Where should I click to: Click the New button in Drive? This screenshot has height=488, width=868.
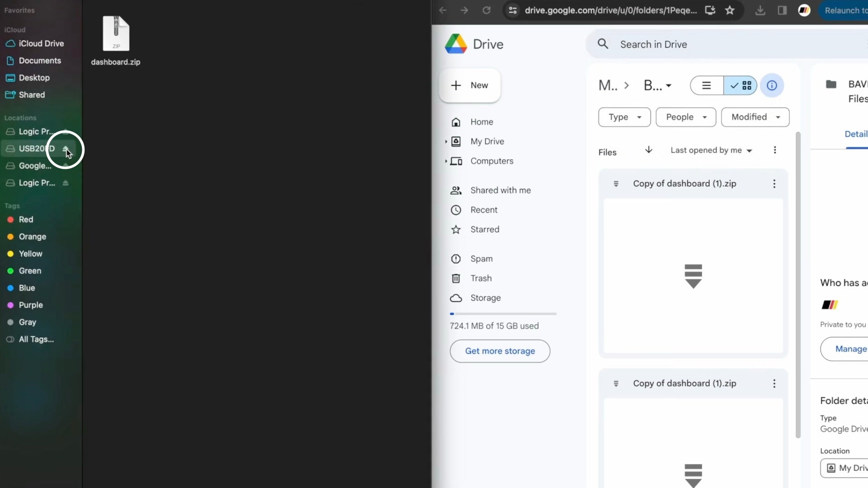pos(470,85)
